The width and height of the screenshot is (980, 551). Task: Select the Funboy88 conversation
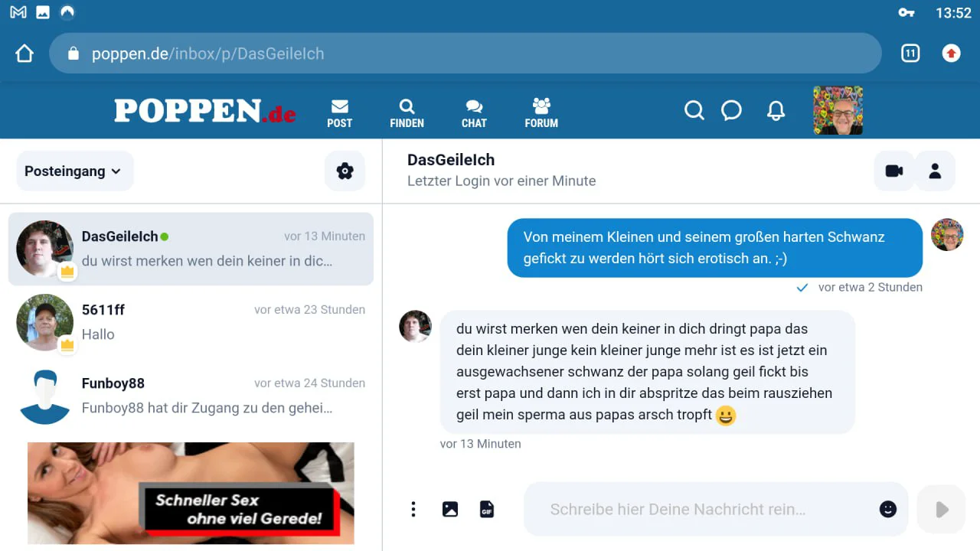(x=191, y=396)
